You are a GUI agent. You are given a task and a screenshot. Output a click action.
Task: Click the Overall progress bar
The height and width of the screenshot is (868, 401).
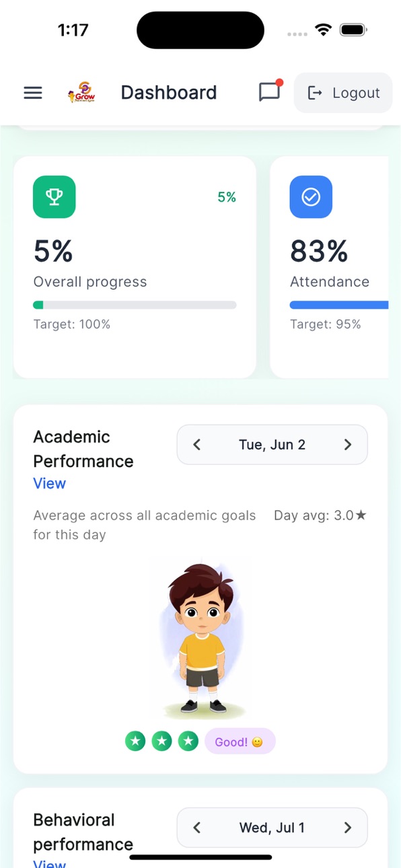click(135, 305)
